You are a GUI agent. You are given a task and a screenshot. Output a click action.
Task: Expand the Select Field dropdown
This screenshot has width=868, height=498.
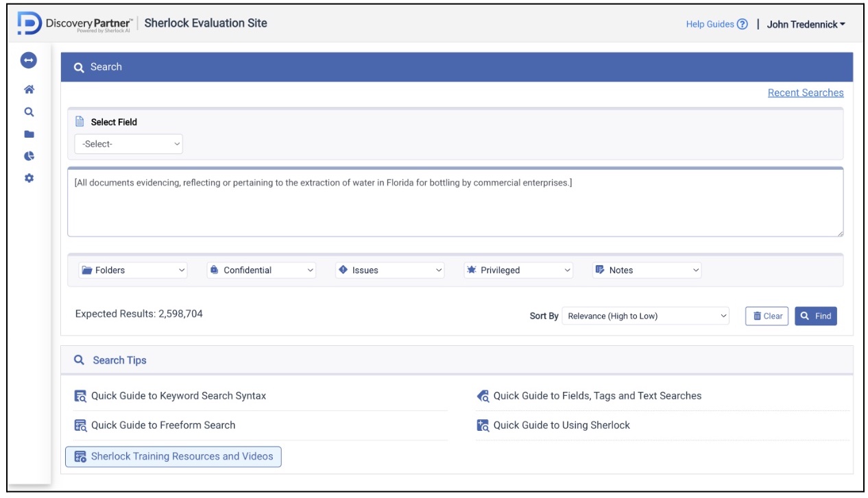pyautogui.click(x=129, y=144)
